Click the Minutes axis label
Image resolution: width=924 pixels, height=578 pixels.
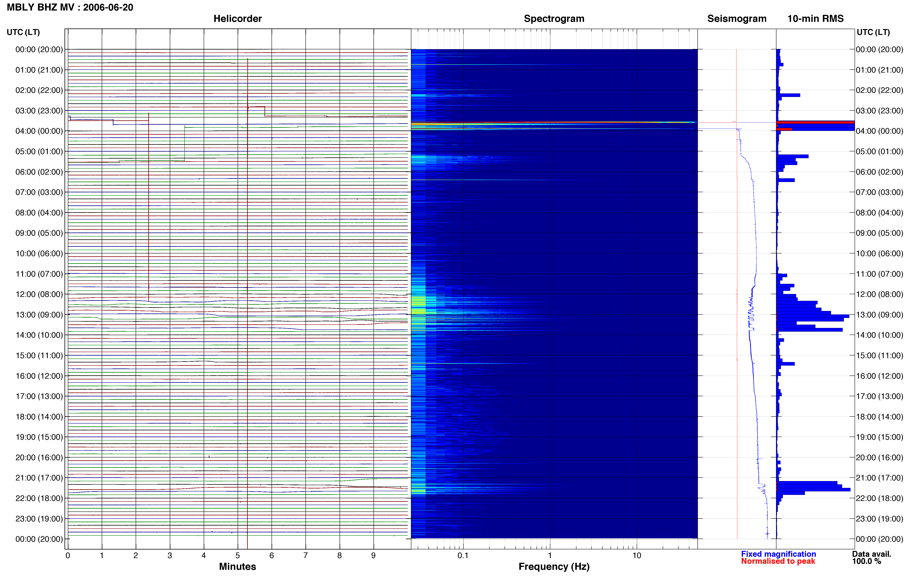(x=237, y=566)
